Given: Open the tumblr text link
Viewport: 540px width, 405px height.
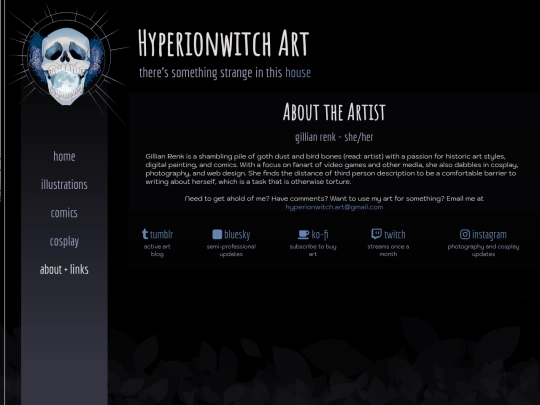Looking at the screenshot, I should tap(162, 235).
